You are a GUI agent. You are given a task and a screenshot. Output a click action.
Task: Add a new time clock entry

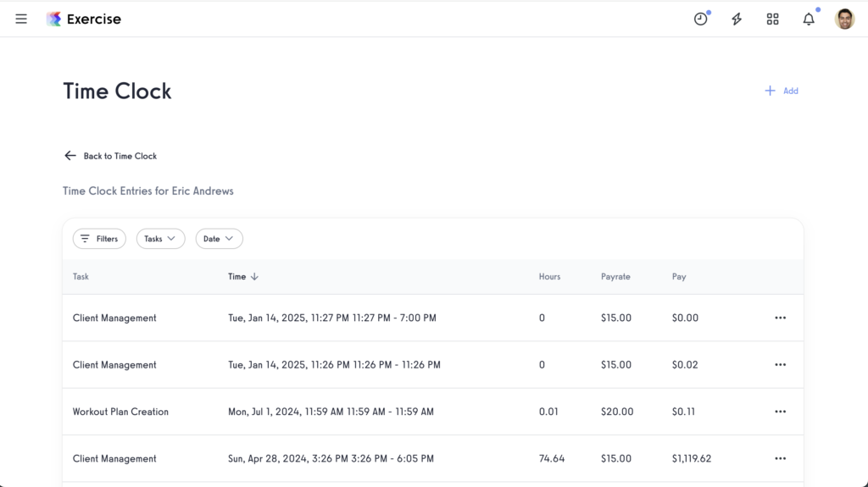pyautogui.click(x=782, y=91)
